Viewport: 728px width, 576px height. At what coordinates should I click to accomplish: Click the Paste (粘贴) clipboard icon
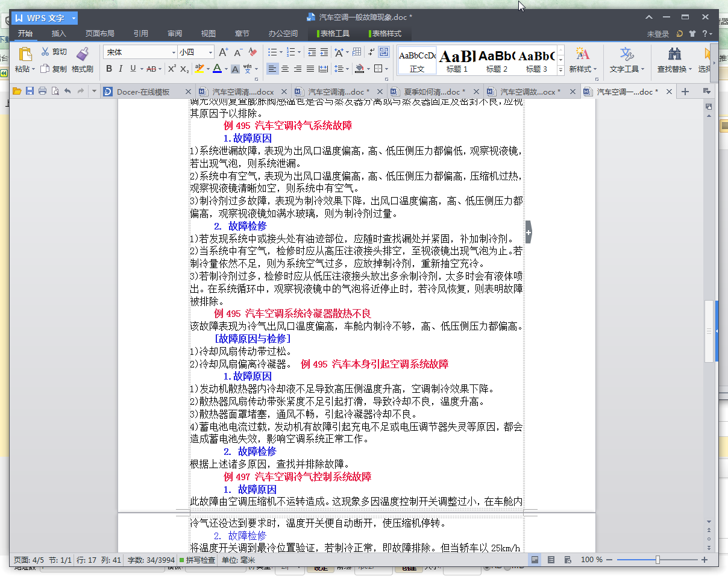pos(25,54)
